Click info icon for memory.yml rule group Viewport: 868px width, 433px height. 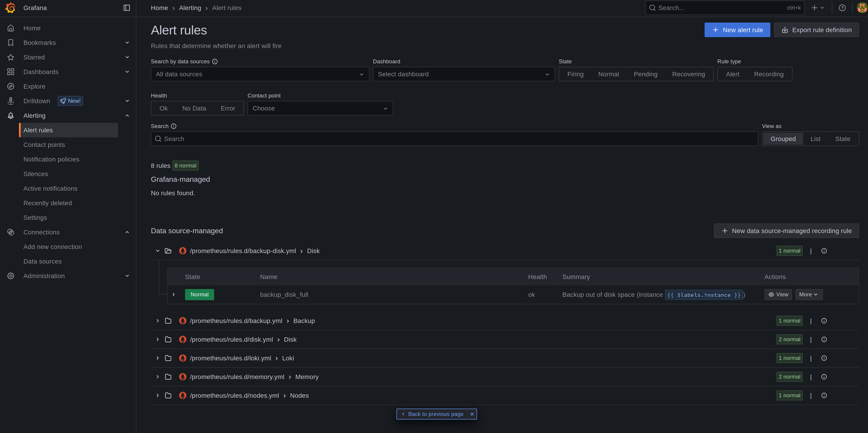click(824, 377)
